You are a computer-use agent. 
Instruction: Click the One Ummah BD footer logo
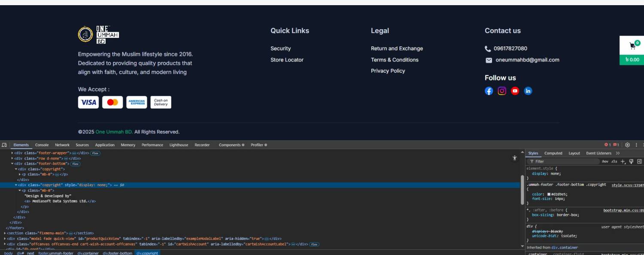pos(98,34)
